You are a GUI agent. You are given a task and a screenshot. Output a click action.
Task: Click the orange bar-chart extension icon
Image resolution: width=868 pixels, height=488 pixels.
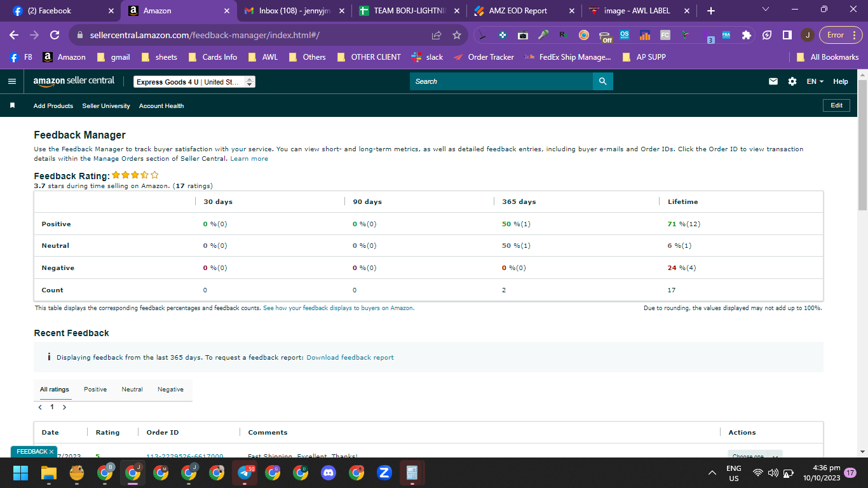(644, 36)
